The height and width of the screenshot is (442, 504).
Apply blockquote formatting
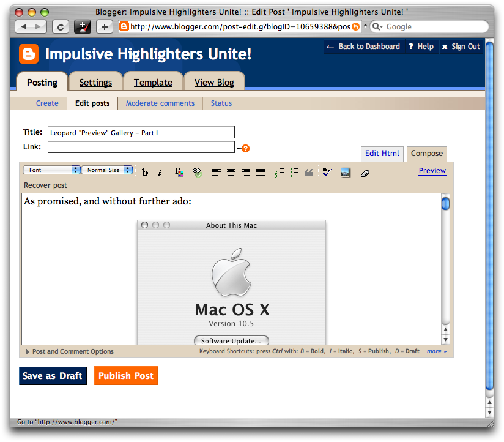point(309,173)
